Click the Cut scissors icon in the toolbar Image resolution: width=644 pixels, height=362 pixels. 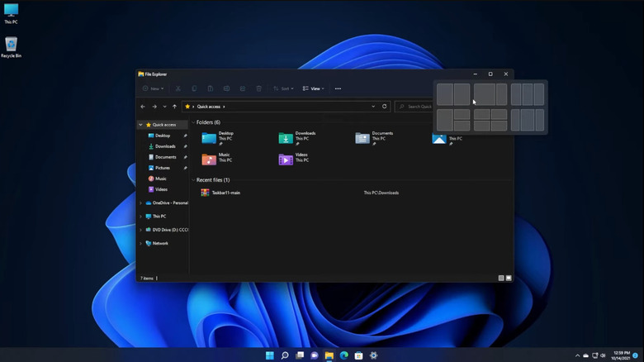[178, 88]
